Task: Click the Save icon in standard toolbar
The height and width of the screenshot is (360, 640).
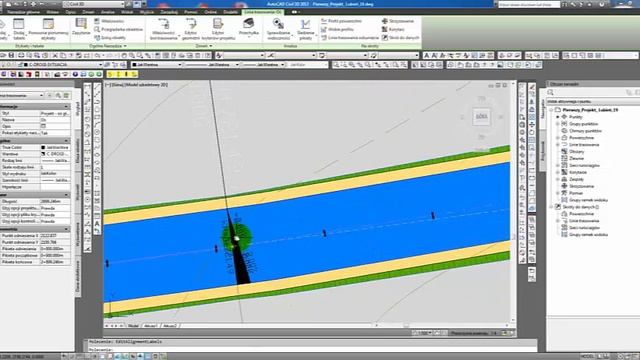Action: click(x=11, y=55)
